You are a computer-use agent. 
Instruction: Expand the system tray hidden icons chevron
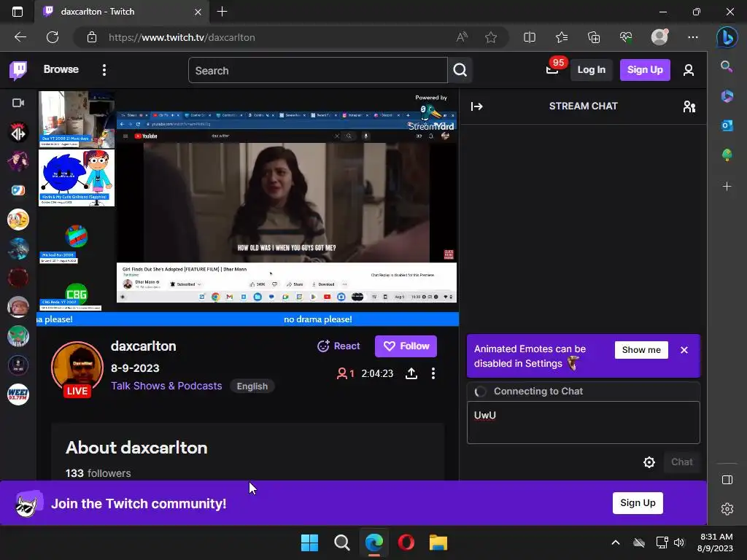point(616,542)
